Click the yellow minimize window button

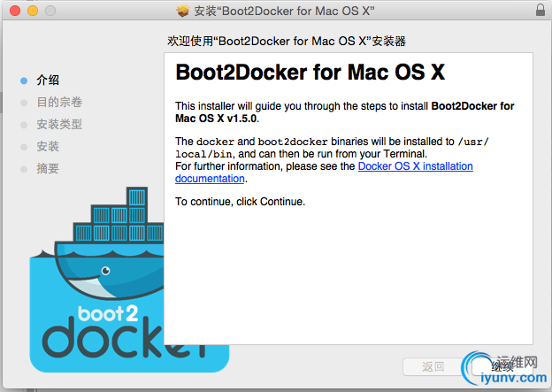[x=33, y=11]
